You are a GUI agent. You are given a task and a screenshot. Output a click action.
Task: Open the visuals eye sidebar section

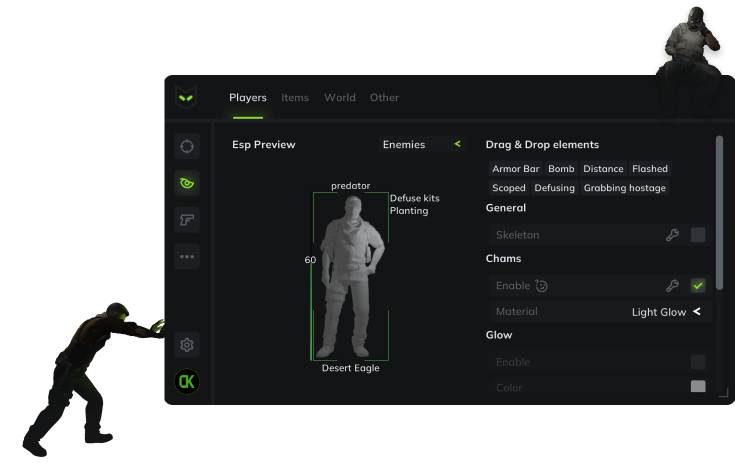point(187,183)
